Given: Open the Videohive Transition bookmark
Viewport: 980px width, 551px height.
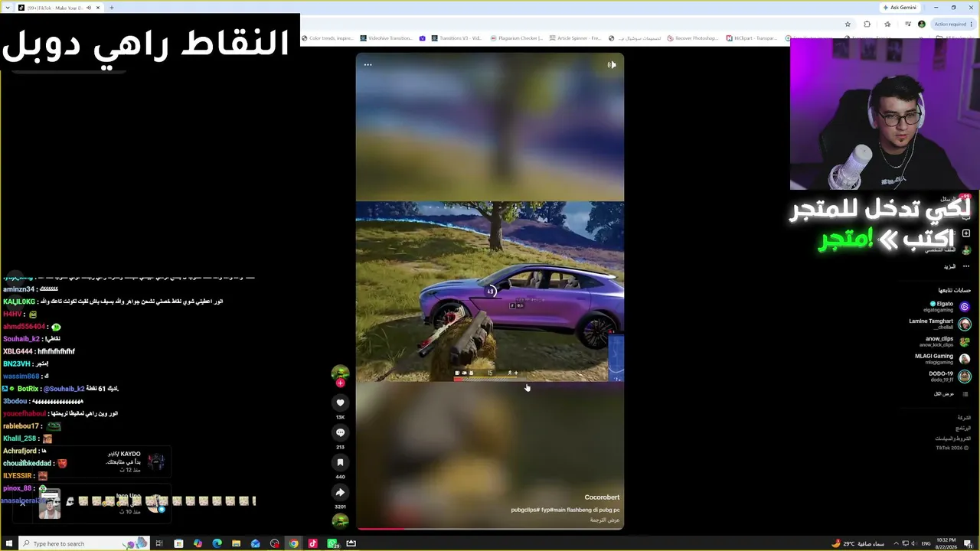Looking at the screenshot, I should [387, 38].
